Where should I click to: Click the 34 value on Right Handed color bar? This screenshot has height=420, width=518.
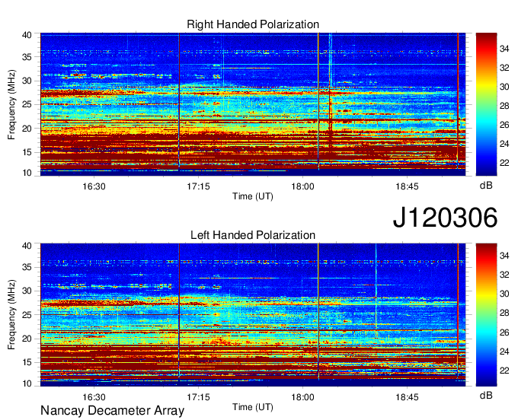click(x=504, y=49)
